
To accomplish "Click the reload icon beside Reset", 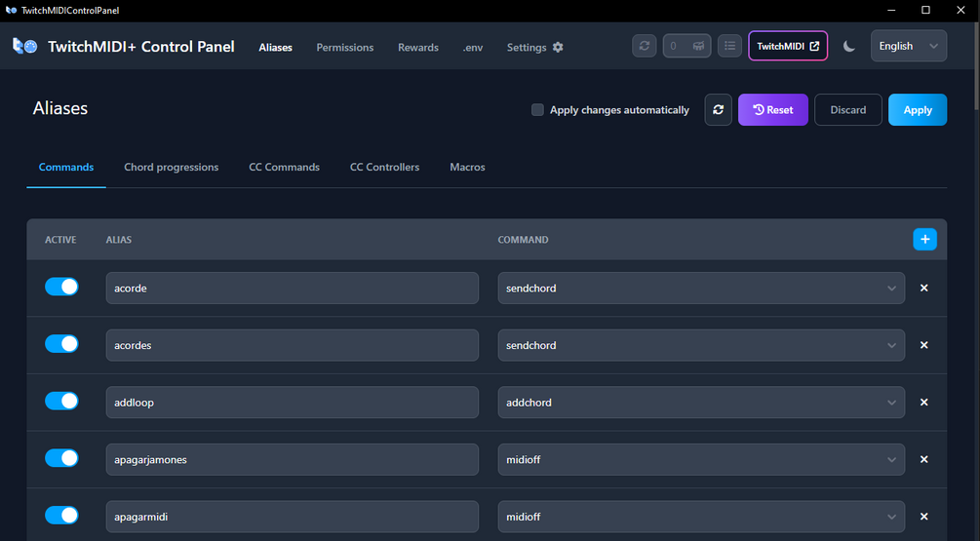I will (x=718, y=110).
